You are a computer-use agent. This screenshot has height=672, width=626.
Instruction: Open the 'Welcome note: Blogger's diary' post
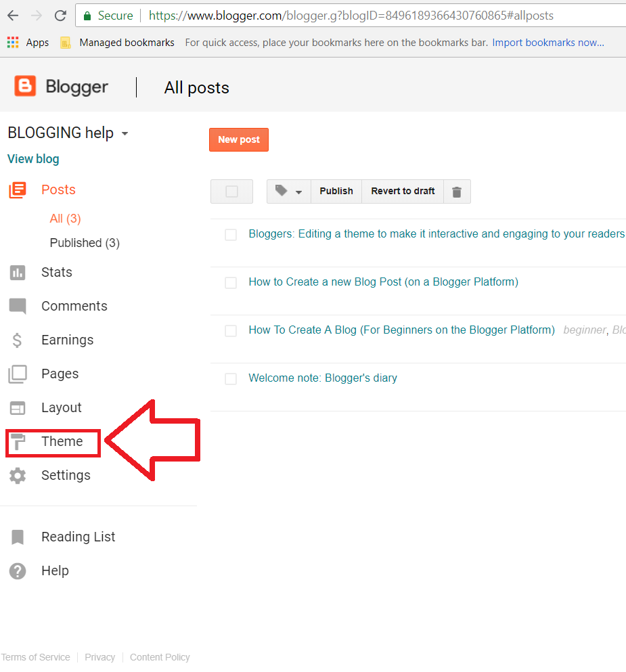click(x=323, y=378)
